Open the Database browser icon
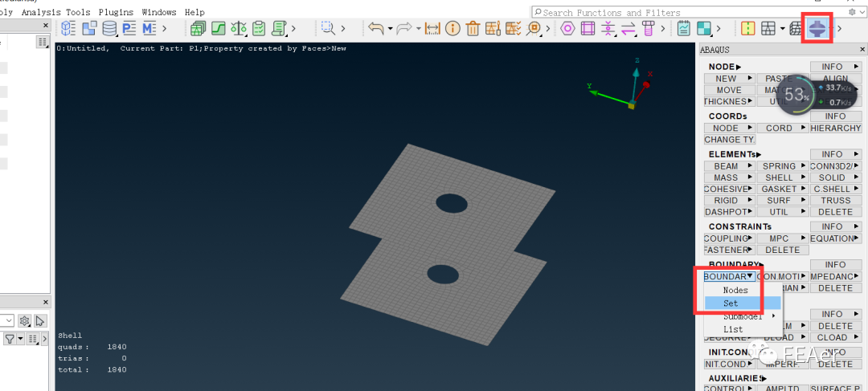This screenshot has height=391, width=868. 109,28
